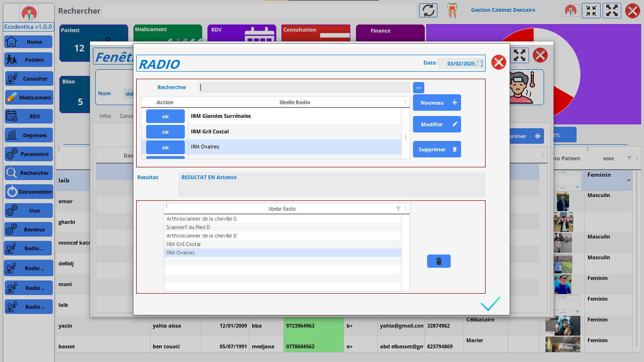Expand the chevron in upper libelle Radio header

tap(405, 102)
